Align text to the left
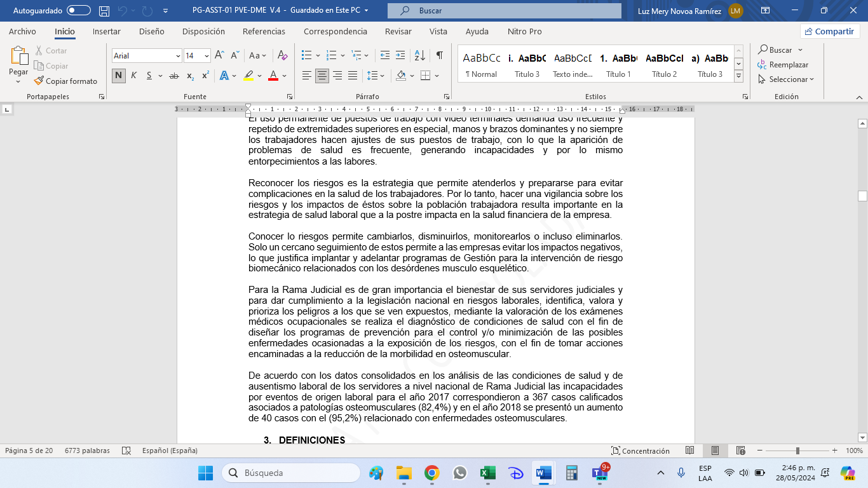Image resolution: width=868 pixels, height=488 pixels. (x=307, y=76)
